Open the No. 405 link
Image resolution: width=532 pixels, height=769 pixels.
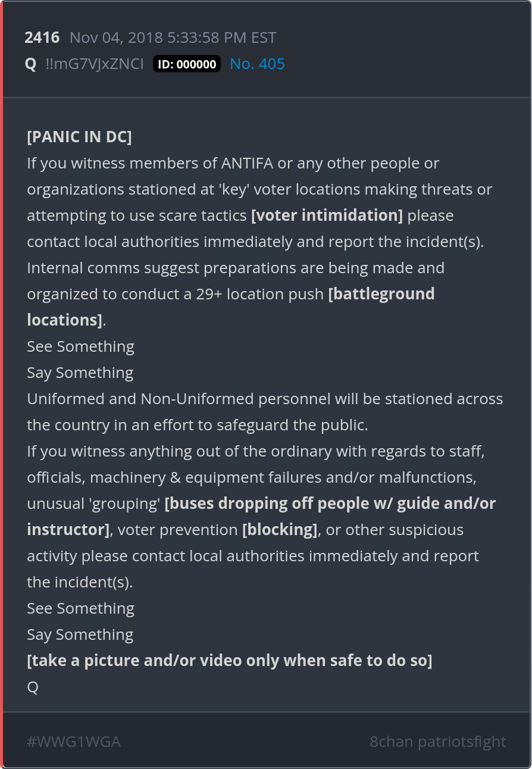[257, 64]
